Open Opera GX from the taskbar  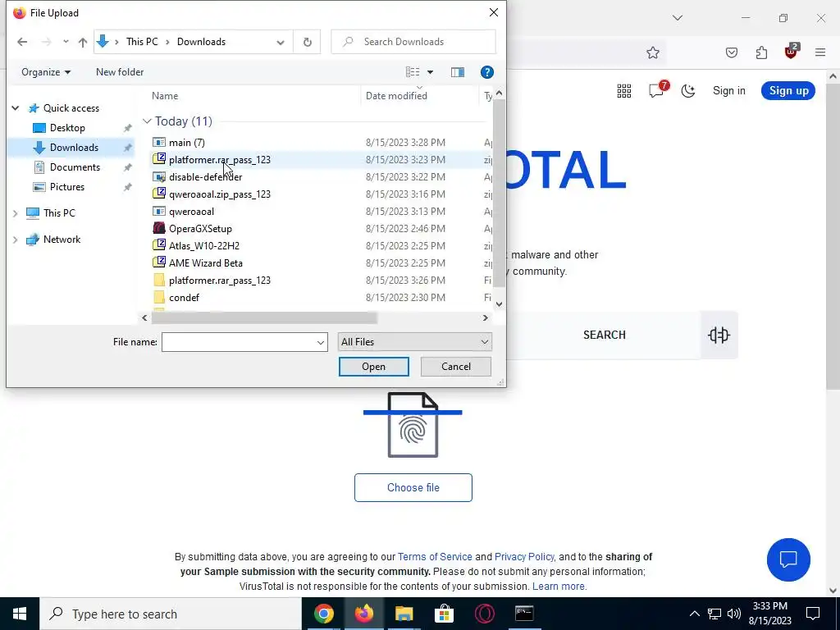(x=484, y=614)
